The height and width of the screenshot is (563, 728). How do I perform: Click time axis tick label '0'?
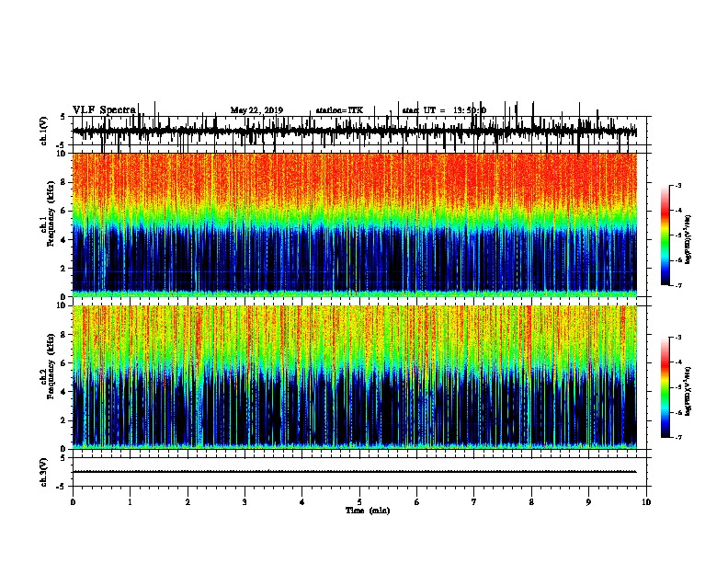(73, 502)
